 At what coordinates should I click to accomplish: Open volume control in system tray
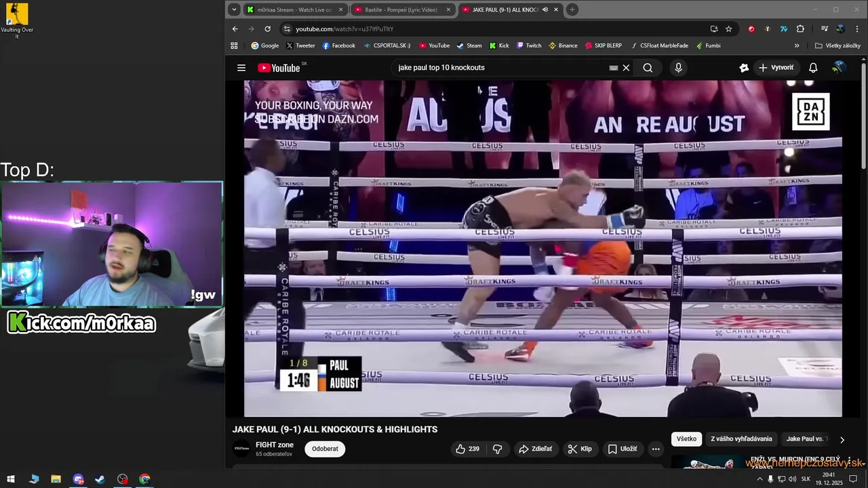pyautogui.click(x=792, y=479)
